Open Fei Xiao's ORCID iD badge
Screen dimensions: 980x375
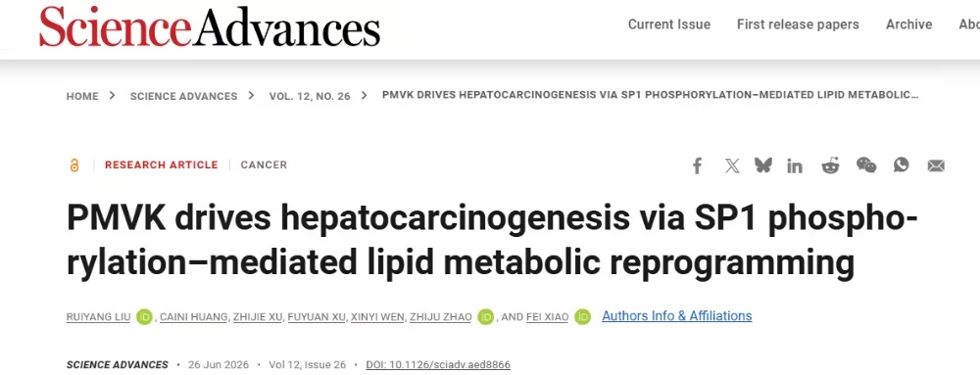pos(582,317)
